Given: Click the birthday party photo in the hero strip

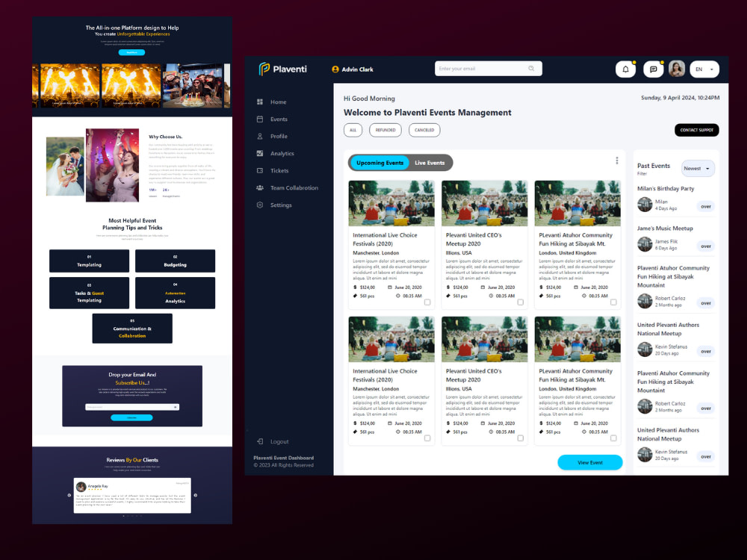Looking at the screenshot, I should pyautogui.click(x=193, y=85).
